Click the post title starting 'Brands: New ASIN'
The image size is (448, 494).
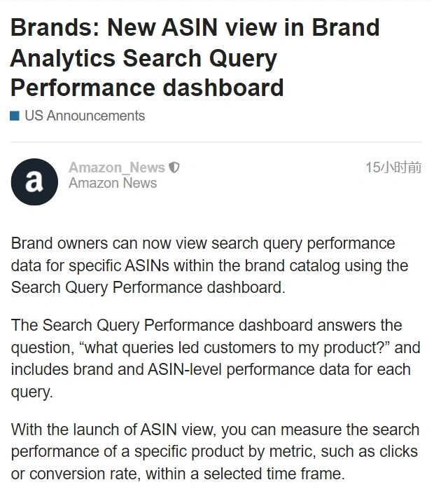click(x=195, y=57)
